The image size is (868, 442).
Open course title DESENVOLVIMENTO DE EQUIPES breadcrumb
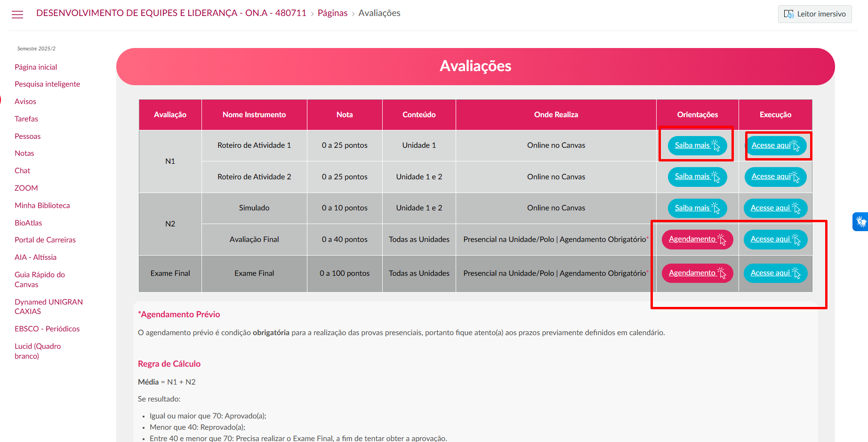[171, 13]
